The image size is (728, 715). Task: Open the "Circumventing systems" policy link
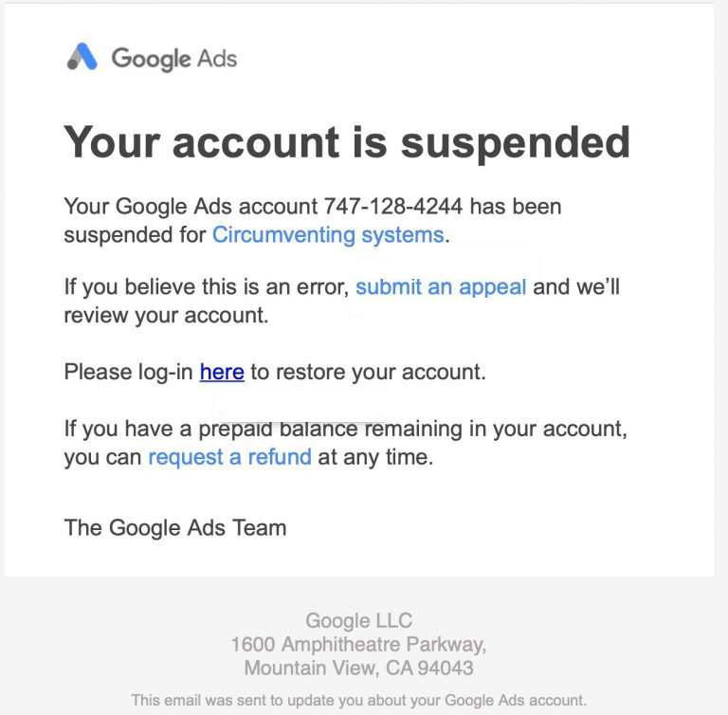click(x=327, y=234)
